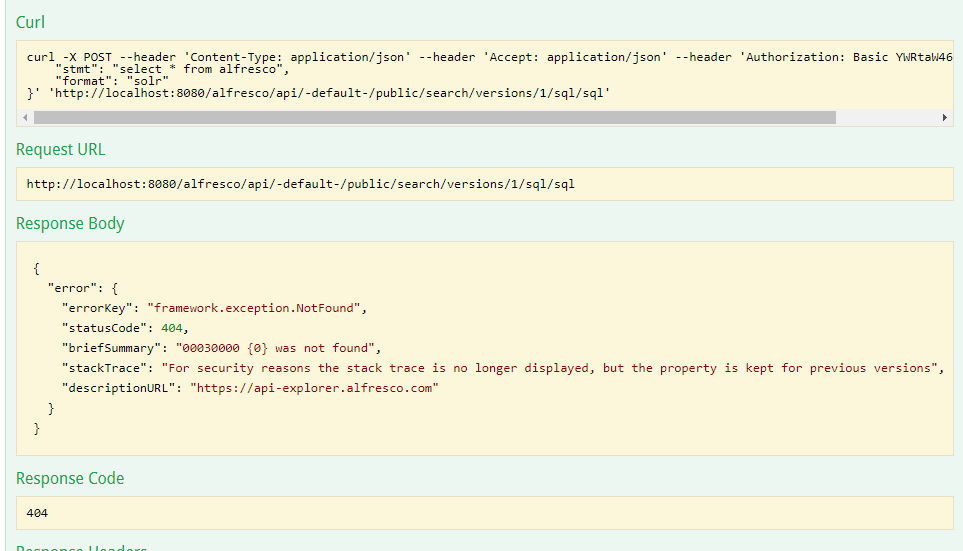Click the "error": { line
This screenshot has height=551, width=963.
click(x=82, y=288)
